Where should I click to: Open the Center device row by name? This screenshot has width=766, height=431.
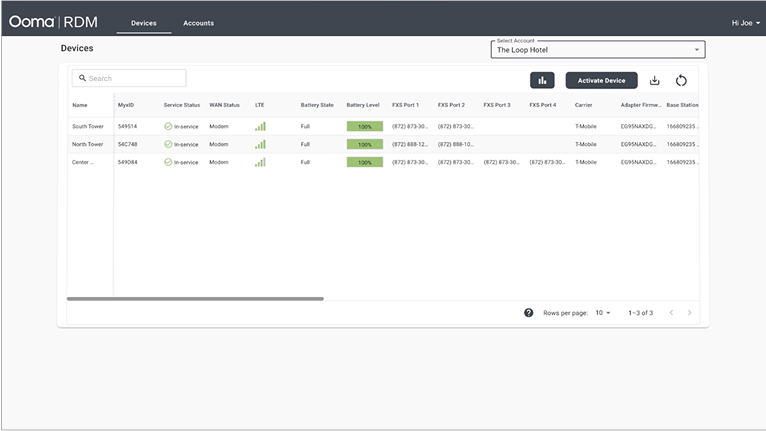click(x=83, y=162)
